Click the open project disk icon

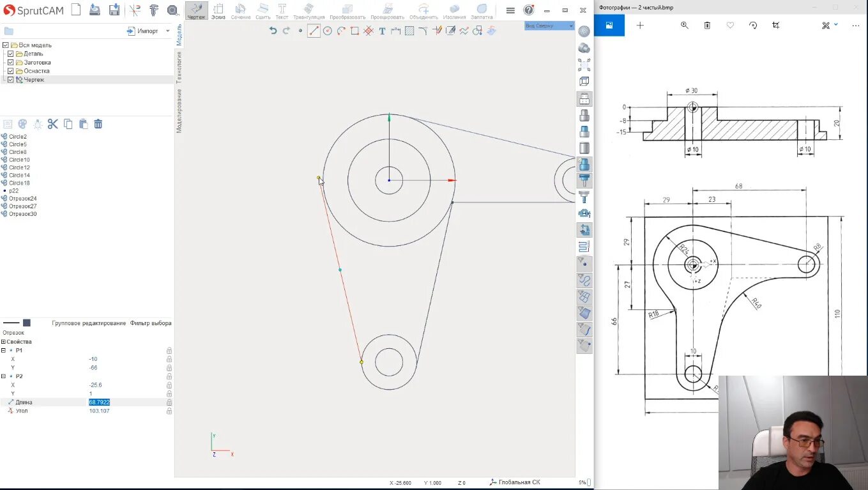tap(95, 10)
